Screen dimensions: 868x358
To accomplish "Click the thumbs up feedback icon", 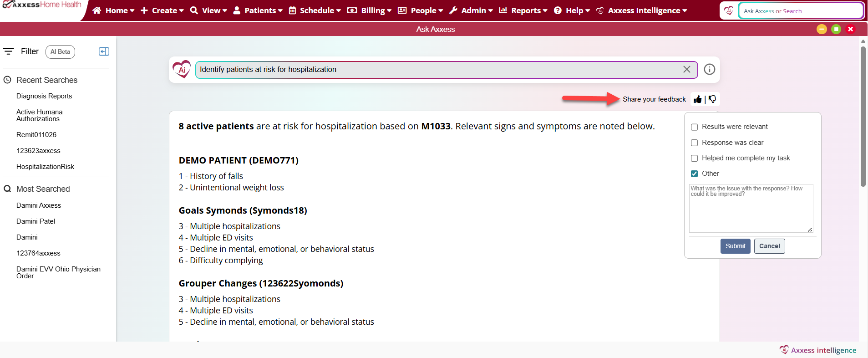I will click(x=698, y=99).
